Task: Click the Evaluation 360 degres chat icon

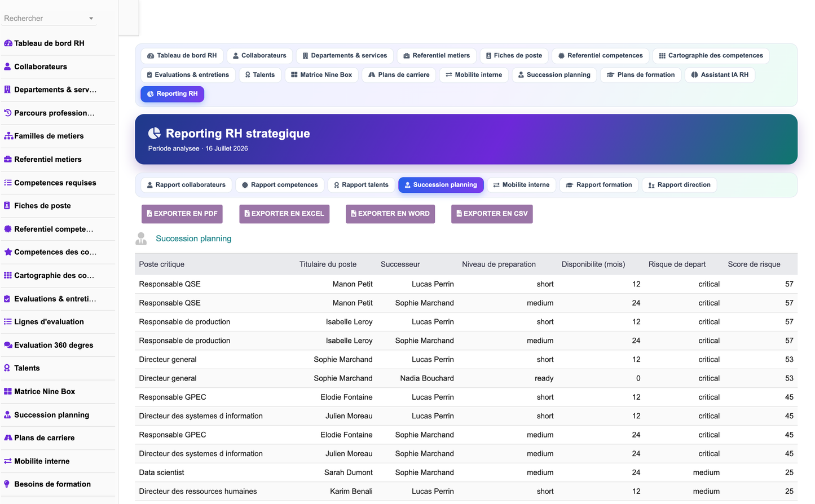Action: point(8,345)
